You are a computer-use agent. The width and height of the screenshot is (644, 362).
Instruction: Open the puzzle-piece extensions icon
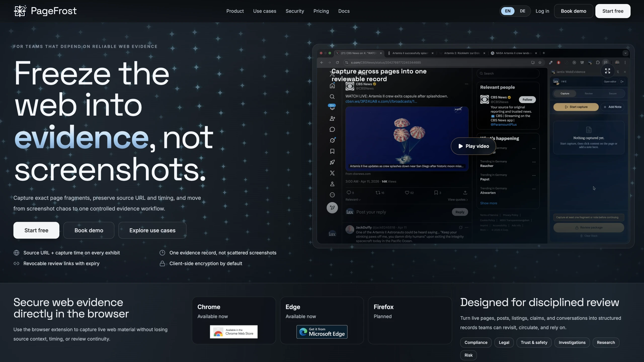point(598,63)
